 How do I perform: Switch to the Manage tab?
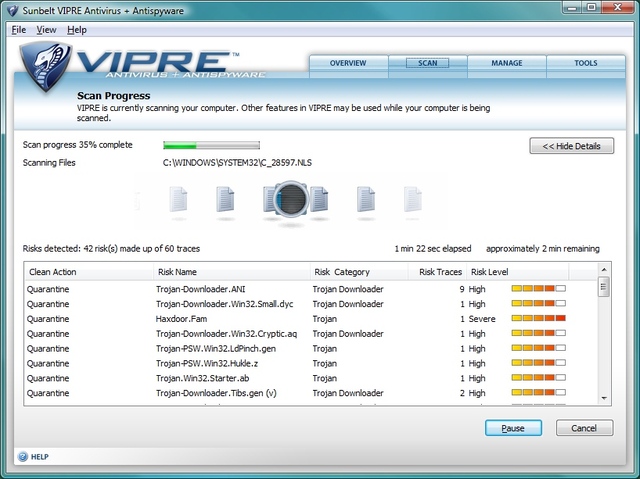506,63
